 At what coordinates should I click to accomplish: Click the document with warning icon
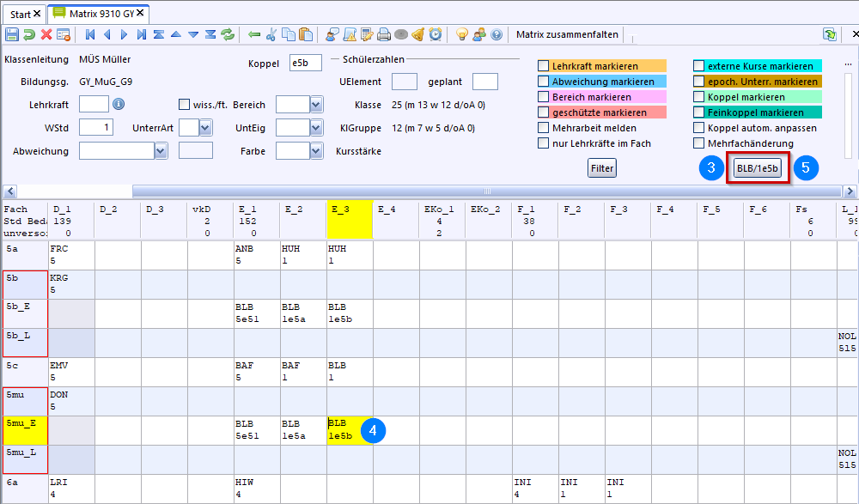coord(350,34)
